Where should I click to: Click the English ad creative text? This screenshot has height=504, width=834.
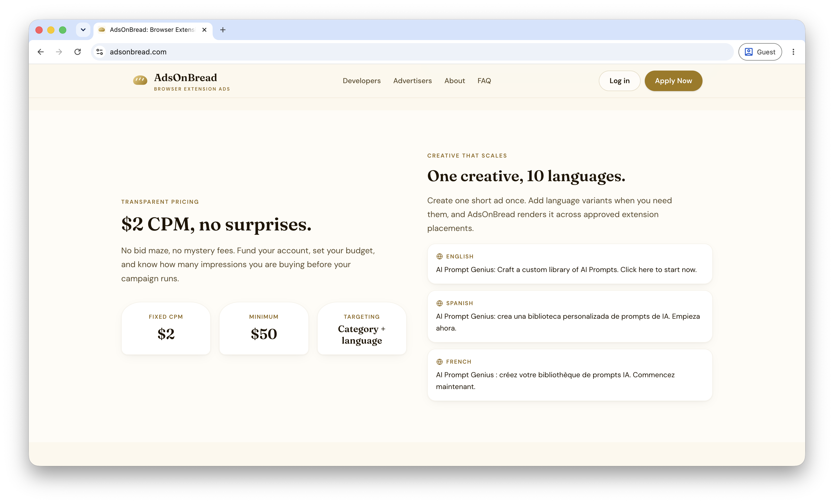pos(566,270)
